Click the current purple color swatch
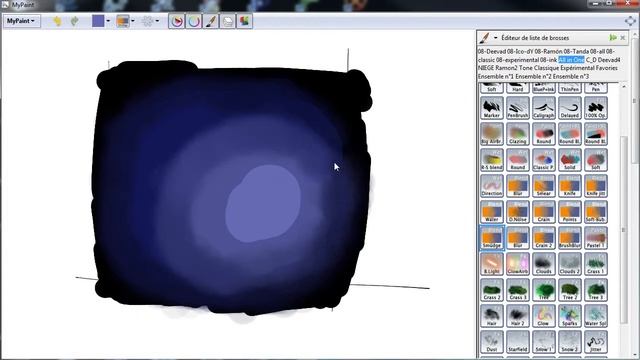 [x=98, y=21]
